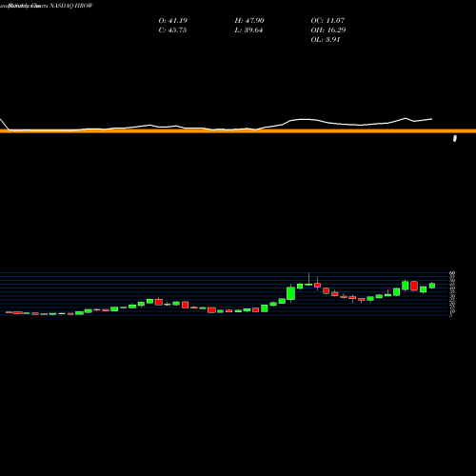This screenshot has height=476, width=476.
Task: Click the 'NASDAQ HROW' chart title
Action: pos(71,6)
